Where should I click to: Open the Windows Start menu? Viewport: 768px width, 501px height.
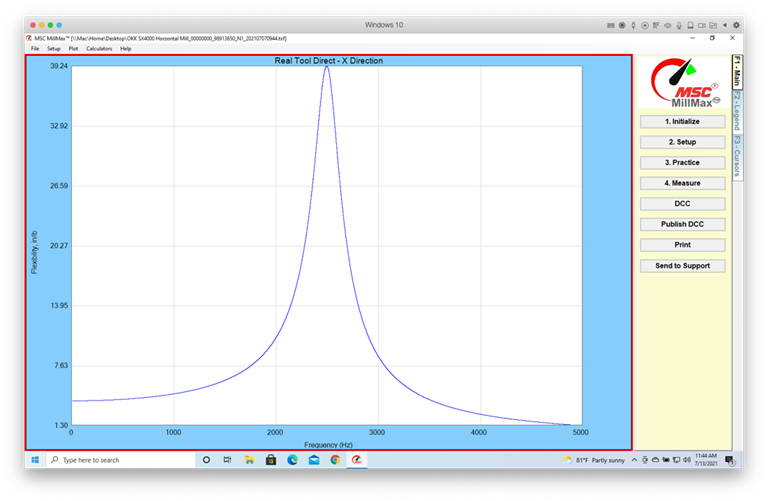coord(35,460)
